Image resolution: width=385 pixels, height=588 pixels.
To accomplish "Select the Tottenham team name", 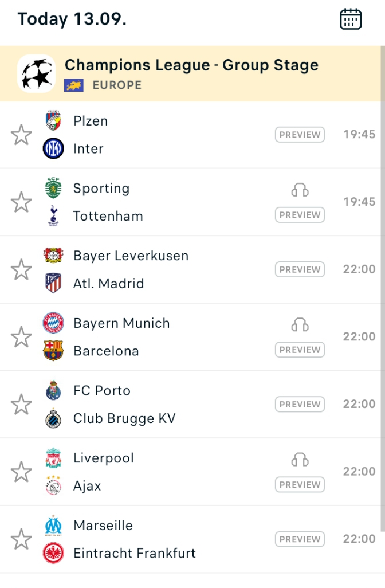I will 108,217.
